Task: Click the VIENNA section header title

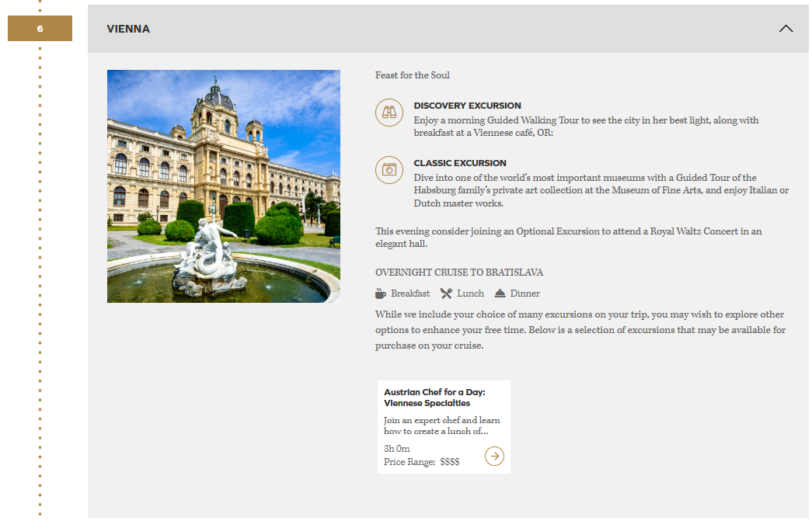Action: [x=128, y=29]
